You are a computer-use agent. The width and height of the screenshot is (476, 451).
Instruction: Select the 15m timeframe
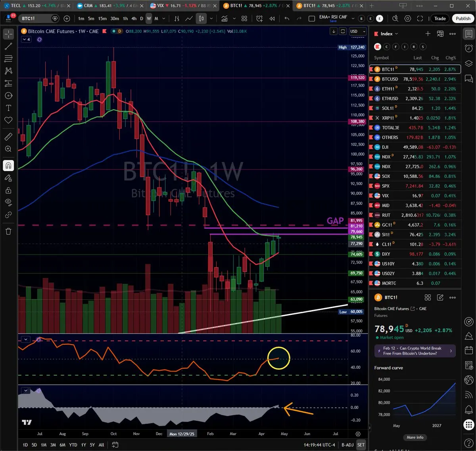click(102, 19)
